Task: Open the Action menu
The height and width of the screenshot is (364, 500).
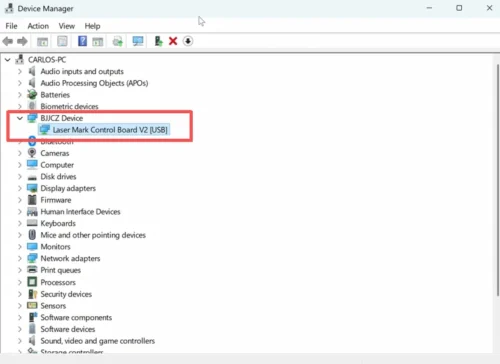Action: pos(38,26)
